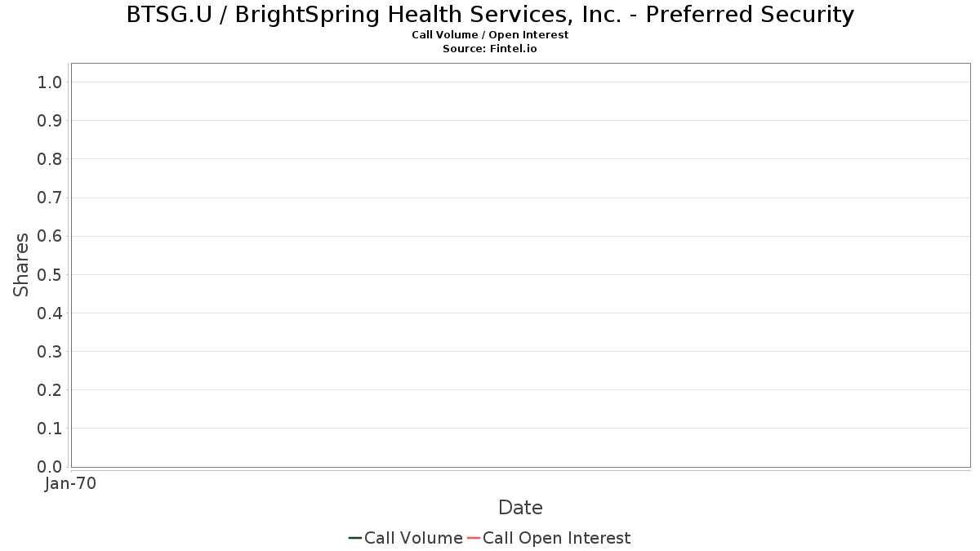The image size is (980, 551).
Task: Click the Shares axis title
Action: 21,264
